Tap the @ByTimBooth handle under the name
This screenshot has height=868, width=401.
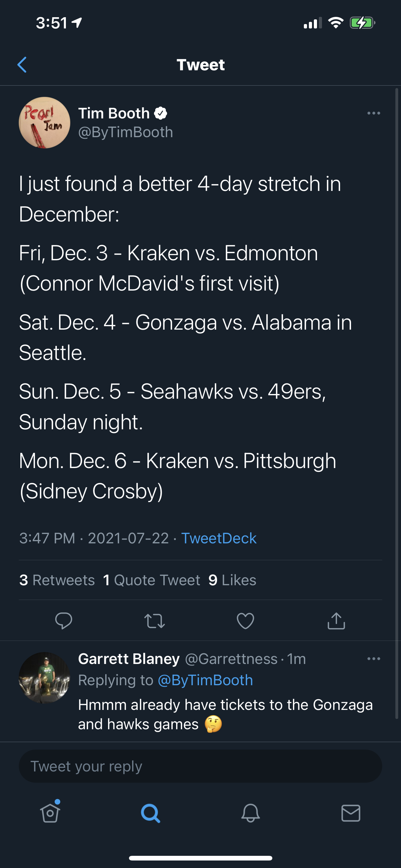(126, 132)
